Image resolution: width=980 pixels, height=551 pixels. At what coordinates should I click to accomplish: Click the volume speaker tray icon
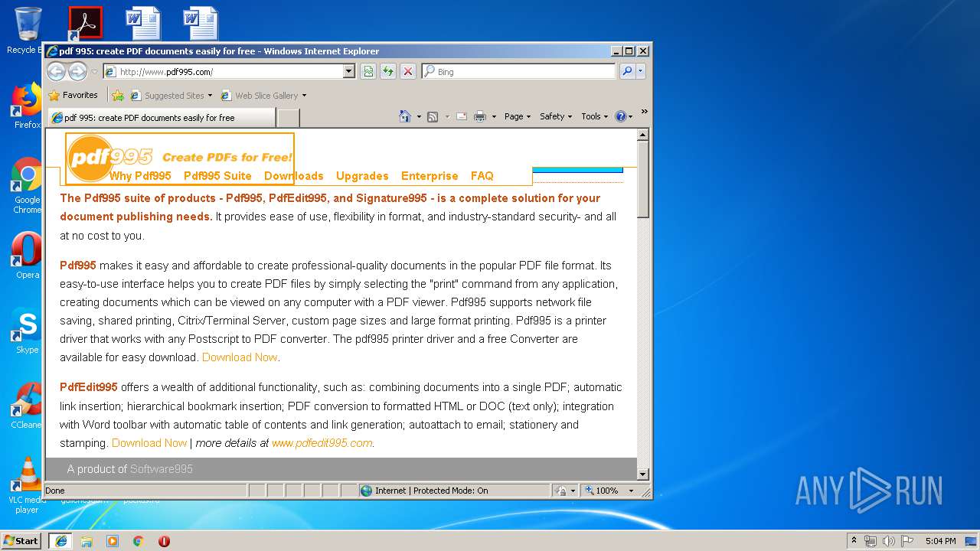pyautogui.click(x=889, y=541)
